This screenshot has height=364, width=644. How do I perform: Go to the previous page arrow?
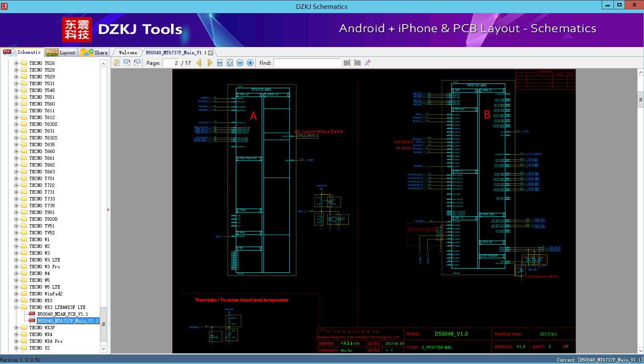pyautogui.click(x=199, y=63)
